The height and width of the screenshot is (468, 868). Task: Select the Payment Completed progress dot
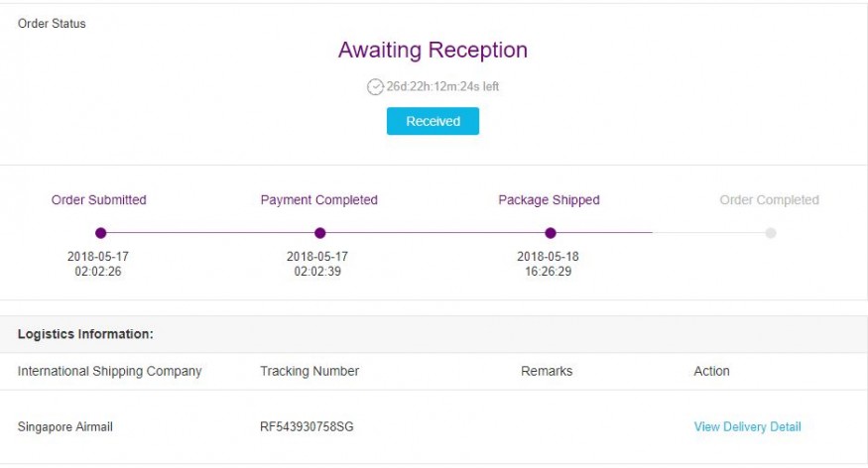(320, 233)
